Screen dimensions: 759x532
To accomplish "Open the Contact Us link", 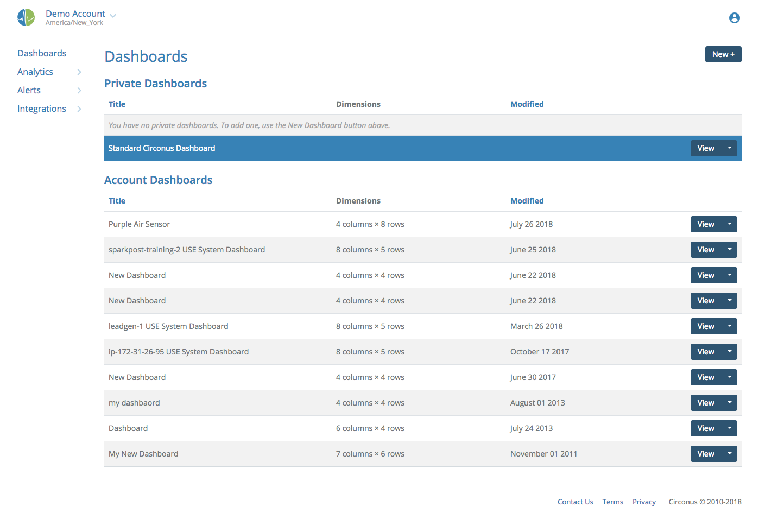I will point(575,502).
